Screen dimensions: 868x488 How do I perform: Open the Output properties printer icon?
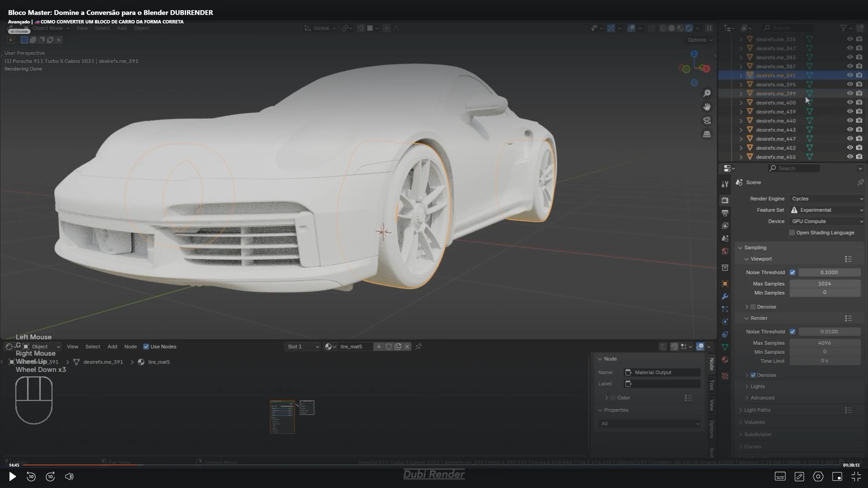[x=725, y=213]
